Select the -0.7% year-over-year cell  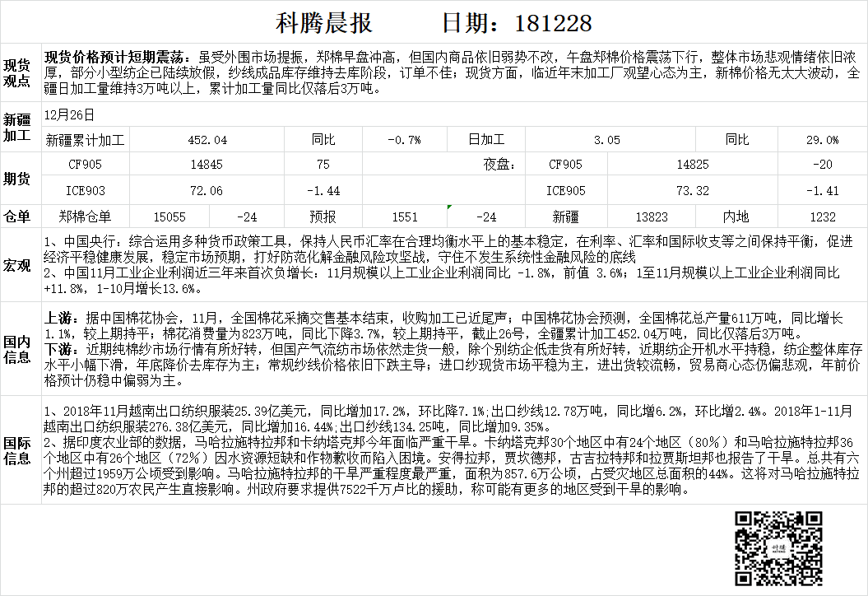(x=404, y=140)
